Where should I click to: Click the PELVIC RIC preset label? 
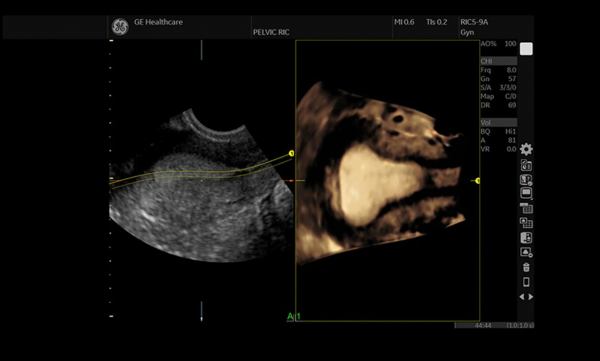(271, 32)
